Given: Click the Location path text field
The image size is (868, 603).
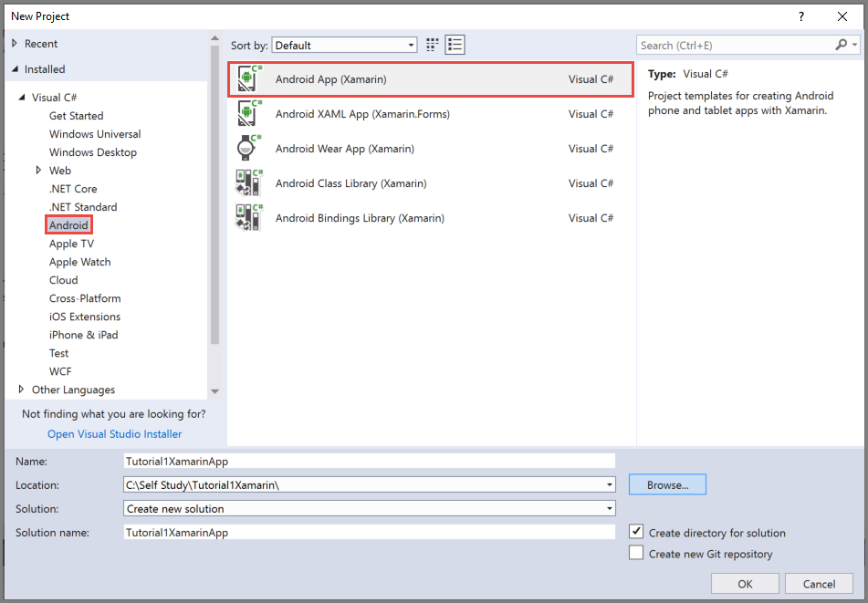Looking at the screenshot, I should point(363,485).
